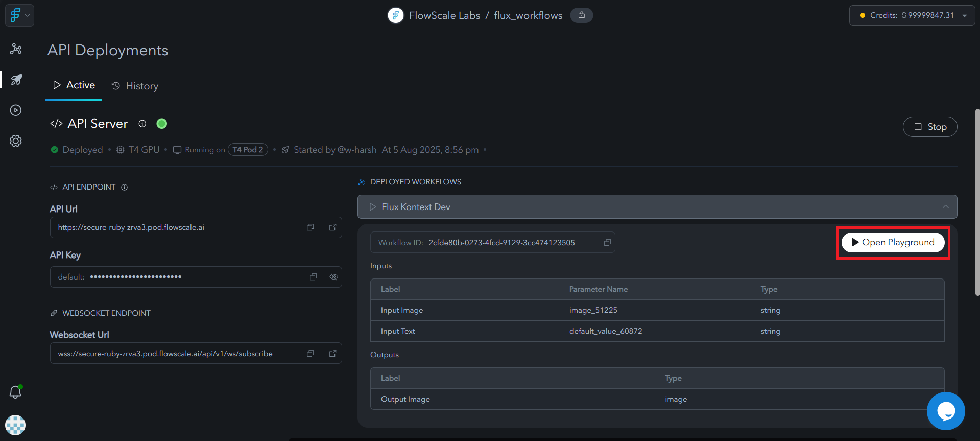Click the image_51225 parameter name
Image resolution: width=980 pixels, height=441 pixels.
pos(593,310)
